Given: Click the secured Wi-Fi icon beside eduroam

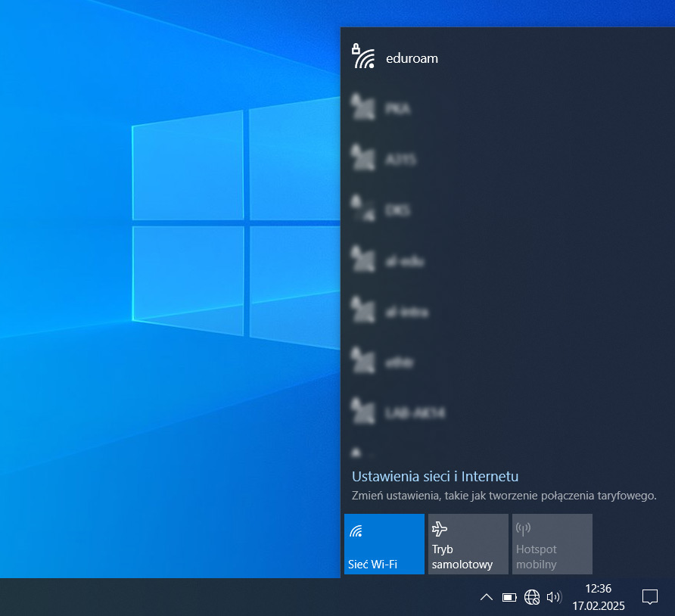Looking at the screenshot, I should point(363,58).
